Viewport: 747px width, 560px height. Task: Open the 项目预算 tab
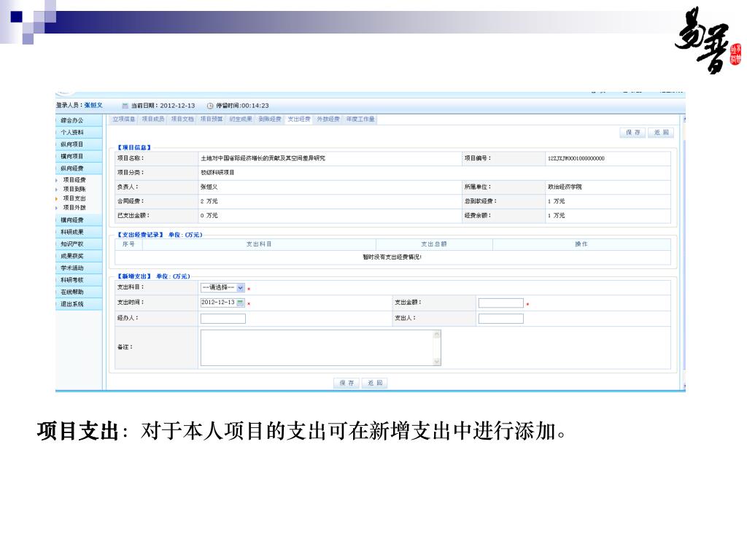coord(212,119)
